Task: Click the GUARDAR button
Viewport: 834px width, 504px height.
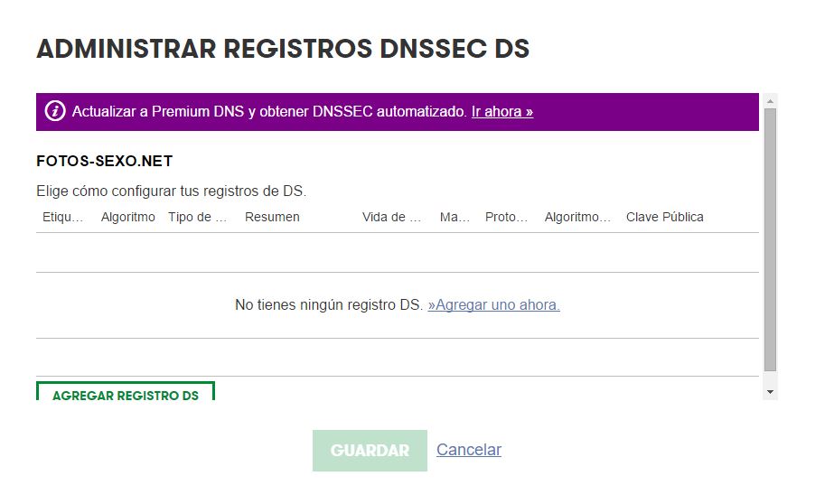Action: (x=370, y=451)
